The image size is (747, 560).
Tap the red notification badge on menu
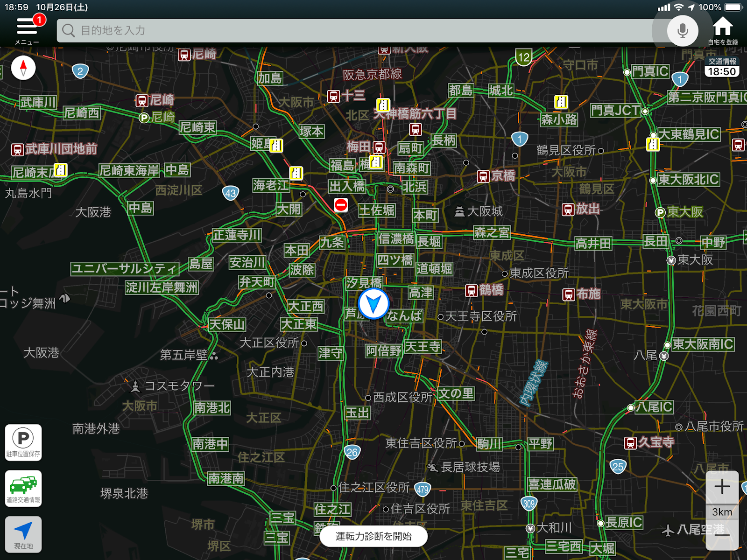39,20
